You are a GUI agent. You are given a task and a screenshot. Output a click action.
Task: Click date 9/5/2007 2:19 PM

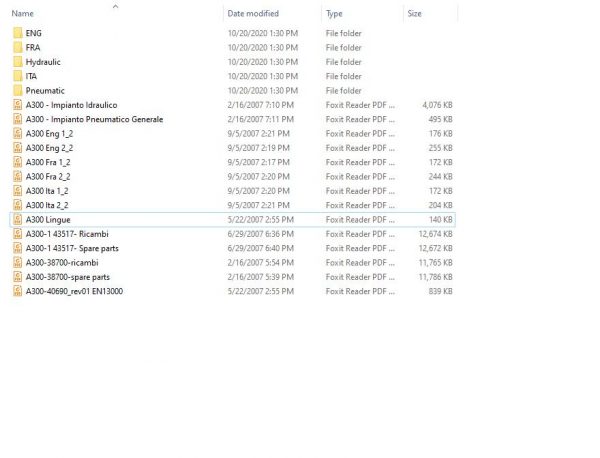[x=259, y=148]
